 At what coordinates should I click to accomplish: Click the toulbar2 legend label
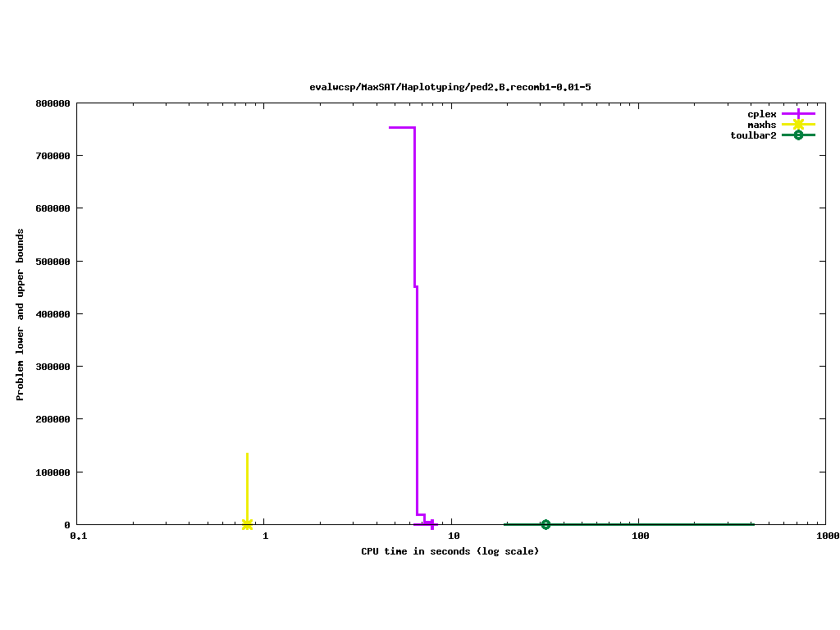(x=753, y=135)
